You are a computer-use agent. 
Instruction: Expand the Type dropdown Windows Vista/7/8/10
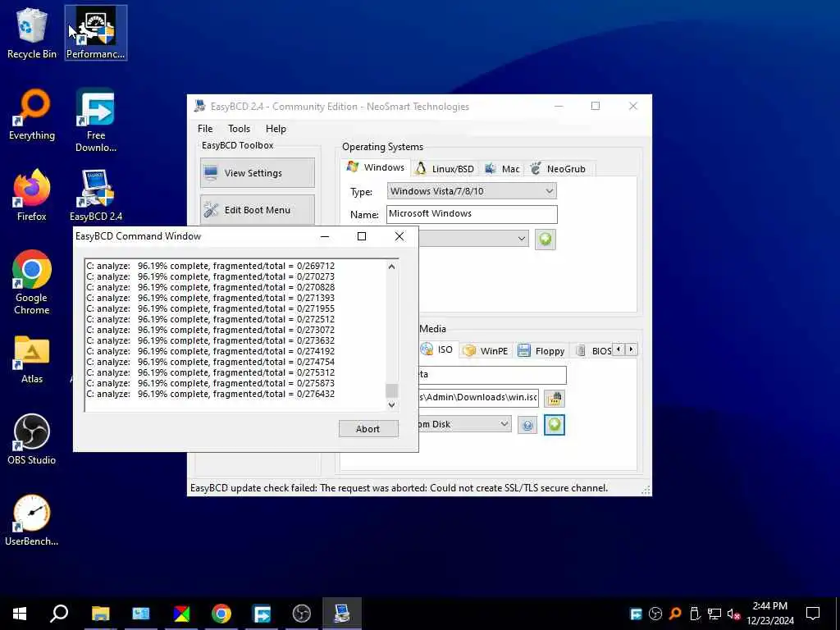tap(472, 191)
